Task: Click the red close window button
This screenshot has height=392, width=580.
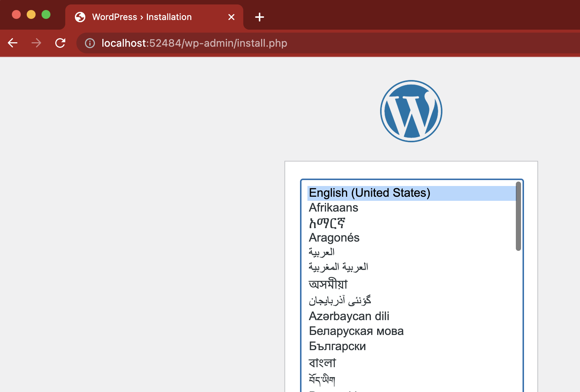Action: (x=16, y=14)
